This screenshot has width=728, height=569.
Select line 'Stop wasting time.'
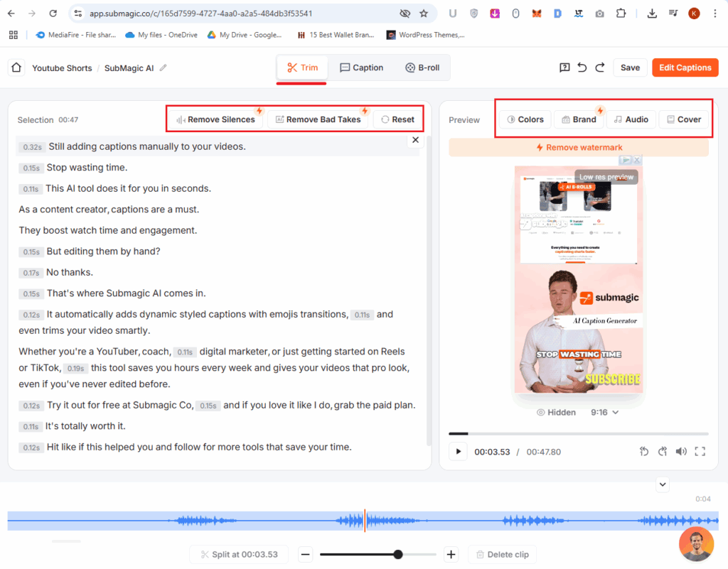pos(87,168)
